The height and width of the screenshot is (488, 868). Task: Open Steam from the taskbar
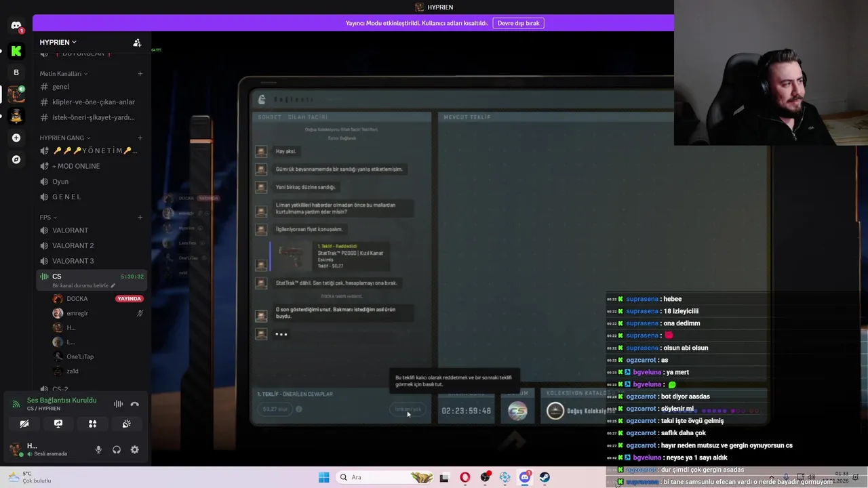545,477
